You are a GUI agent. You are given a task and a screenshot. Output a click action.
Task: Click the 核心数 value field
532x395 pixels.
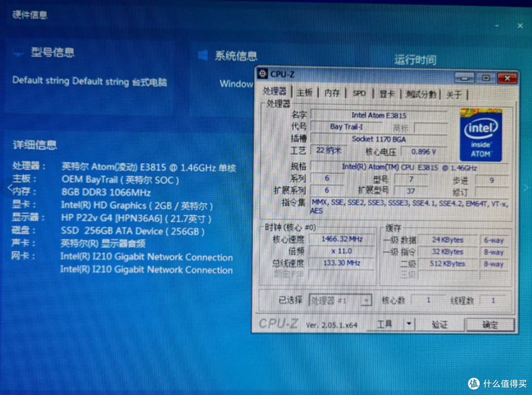click(x=428, y=300)
